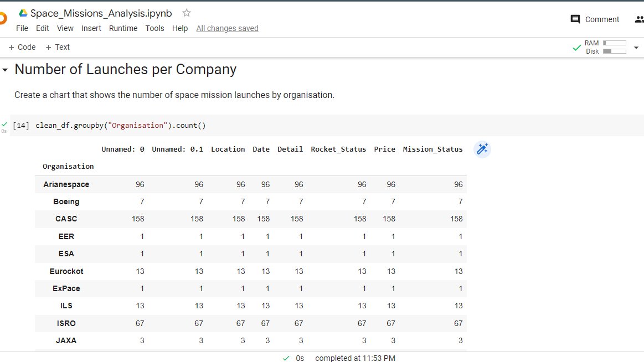Select the CASC row label
Viewport: 644px width, 362px height.
[x=66, y=219]
